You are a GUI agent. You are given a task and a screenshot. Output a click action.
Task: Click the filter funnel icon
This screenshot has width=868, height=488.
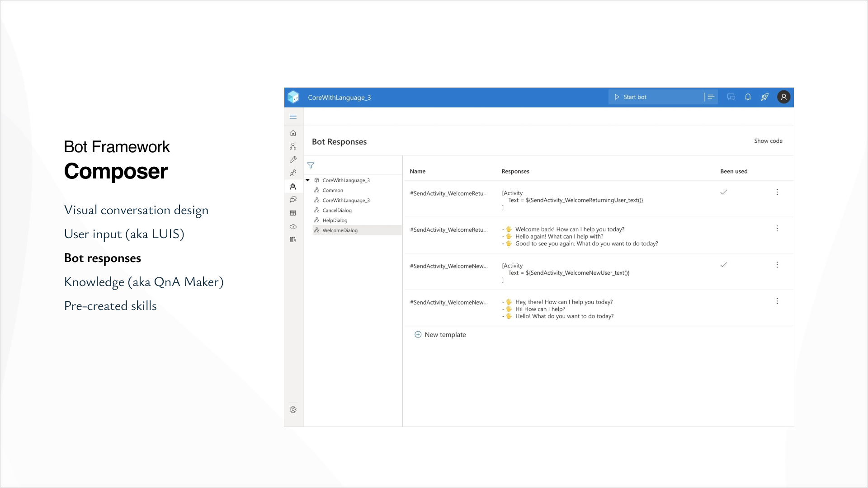311,166
